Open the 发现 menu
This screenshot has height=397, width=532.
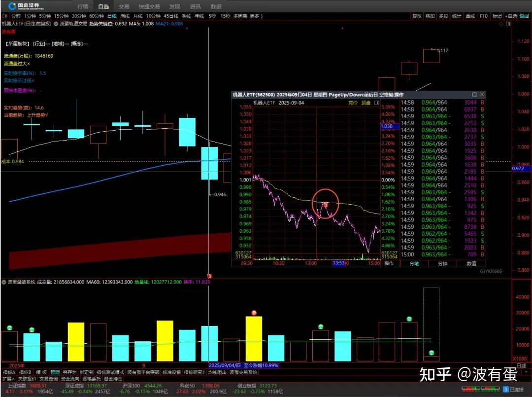[175, 6]
